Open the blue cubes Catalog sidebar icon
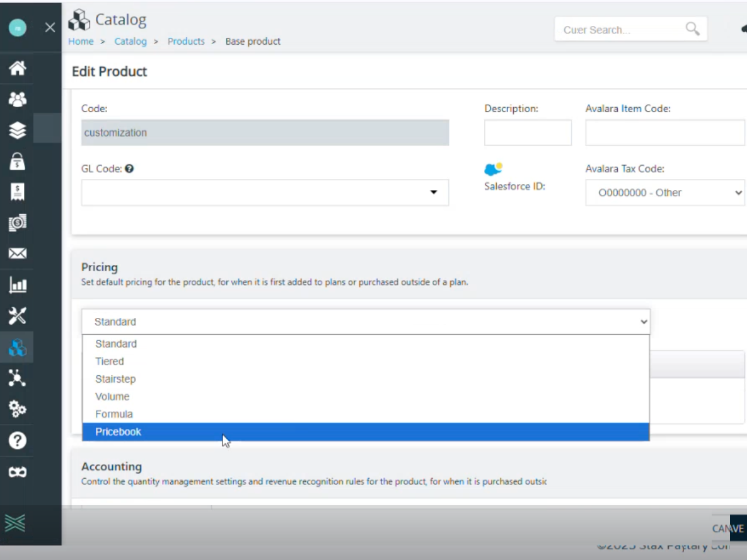The height and width of the screenshot is (560, 747). point(18,347)
